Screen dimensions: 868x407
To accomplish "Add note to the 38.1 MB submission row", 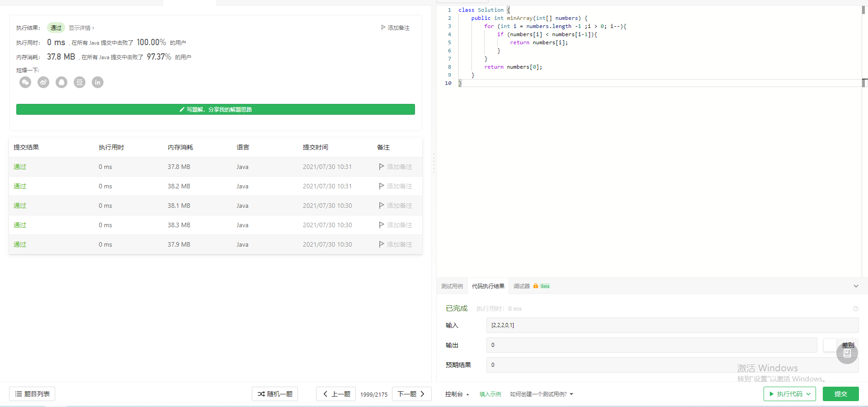I will click(396, 206).
